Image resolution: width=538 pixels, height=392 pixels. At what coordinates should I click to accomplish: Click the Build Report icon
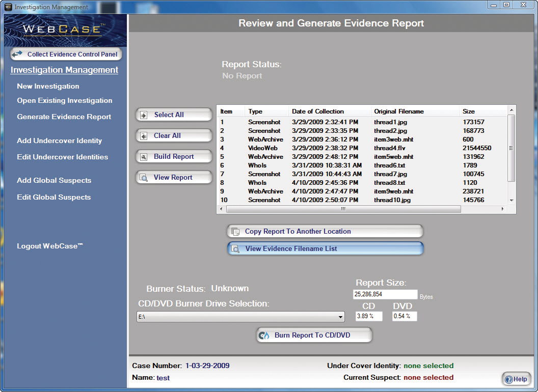click(144, 157)
